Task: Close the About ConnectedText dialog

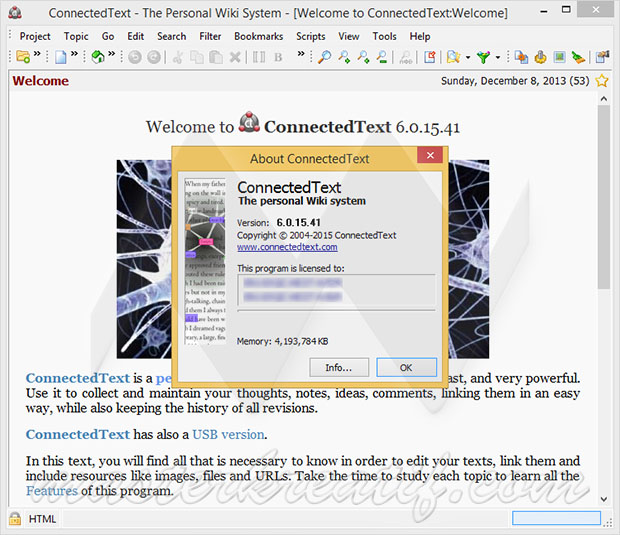Action: [x=430, y=155]
